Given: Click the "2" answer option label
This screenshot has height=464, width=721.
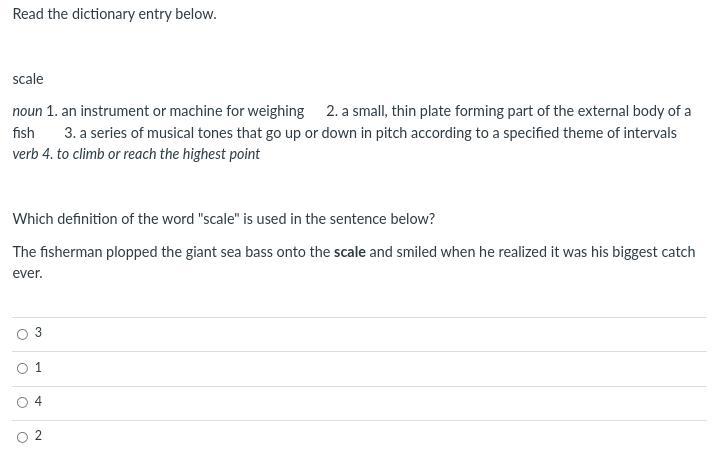Looking at the screenshot, I should [x=38, y=435].
